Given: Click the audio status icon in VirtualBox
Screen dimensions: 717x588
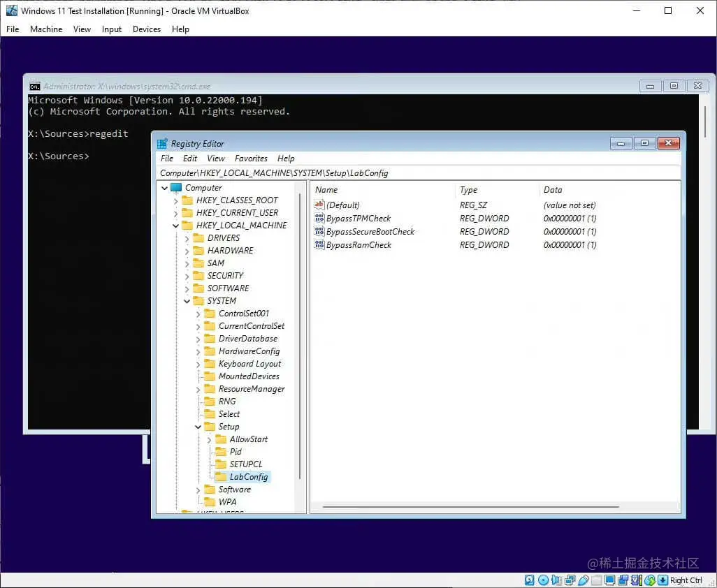Looking at the screenshot, I should click(x=556, y=580).
